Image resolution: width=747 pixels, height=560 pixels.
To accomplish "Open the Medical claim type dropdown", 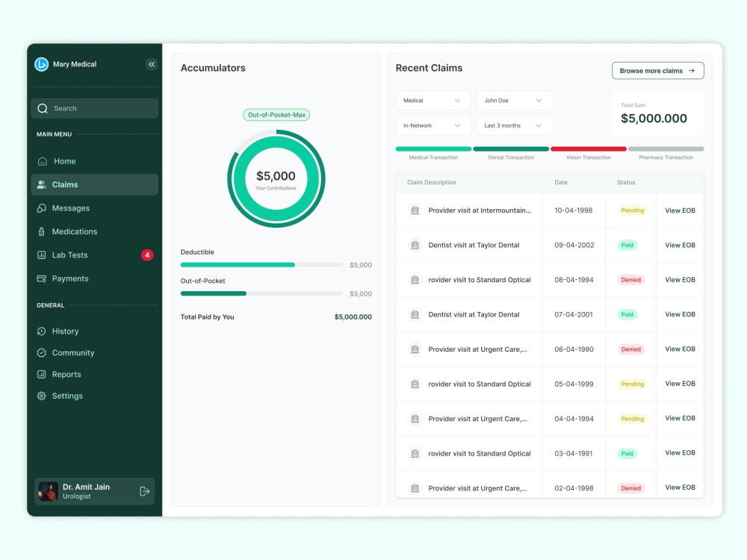I will click(433, 101).
